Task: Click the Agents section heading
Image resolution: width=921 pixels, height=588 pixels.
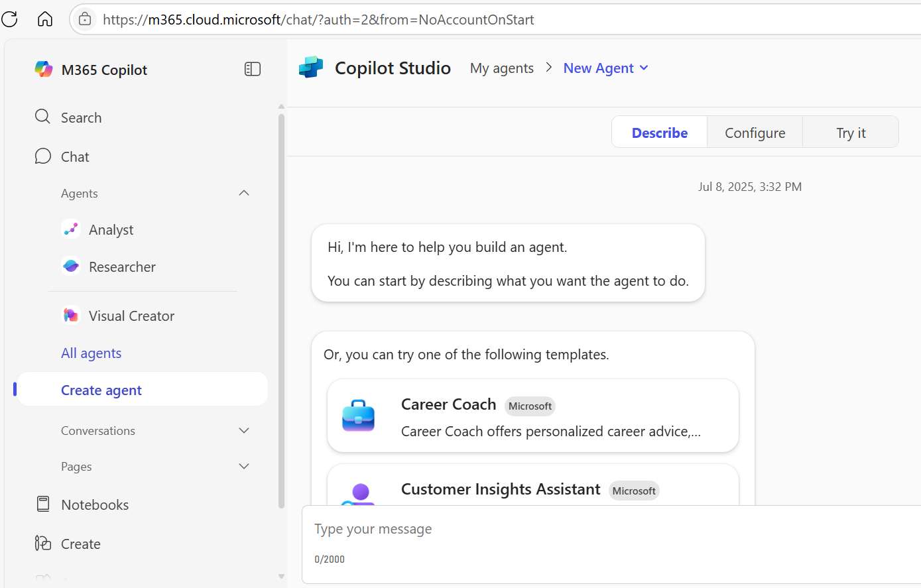Action: point(80,194)
